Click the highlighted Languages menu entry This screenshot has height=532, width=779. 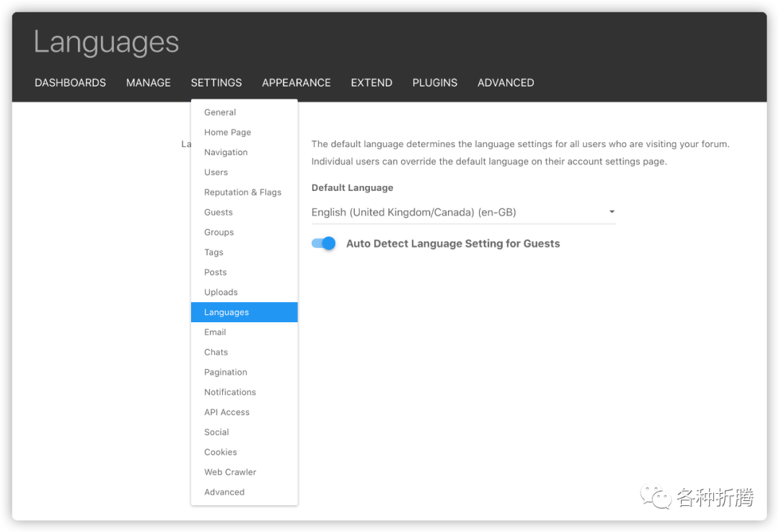coord(245,312)
